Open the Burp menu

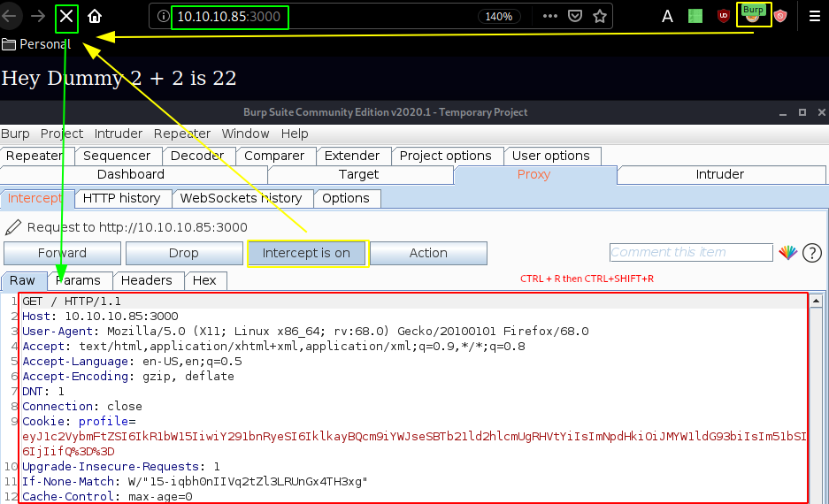(x=15, y=134)
